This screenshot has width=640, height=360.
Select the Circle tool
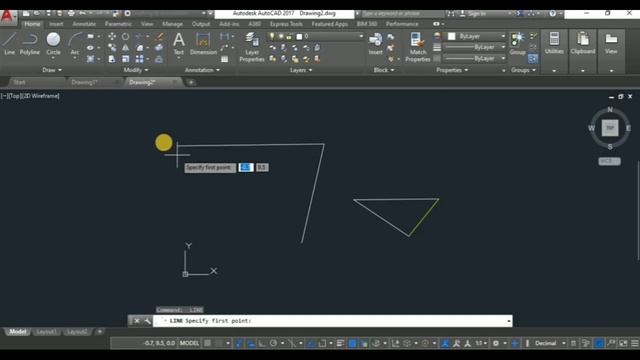[53, 44]
